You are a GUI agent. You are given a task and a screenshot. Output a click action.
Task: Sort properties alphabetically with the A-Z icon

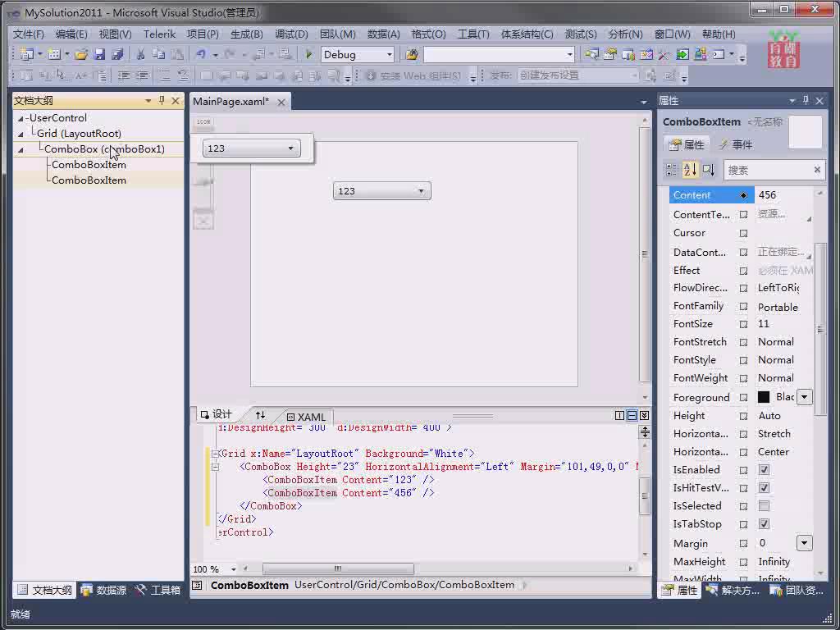click(x=690, y=170)
